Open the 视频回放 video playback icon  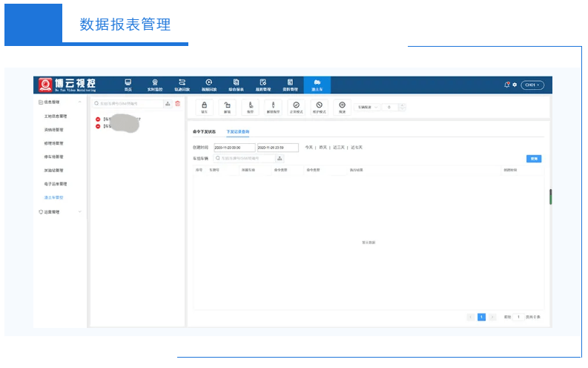pos(209,85)
